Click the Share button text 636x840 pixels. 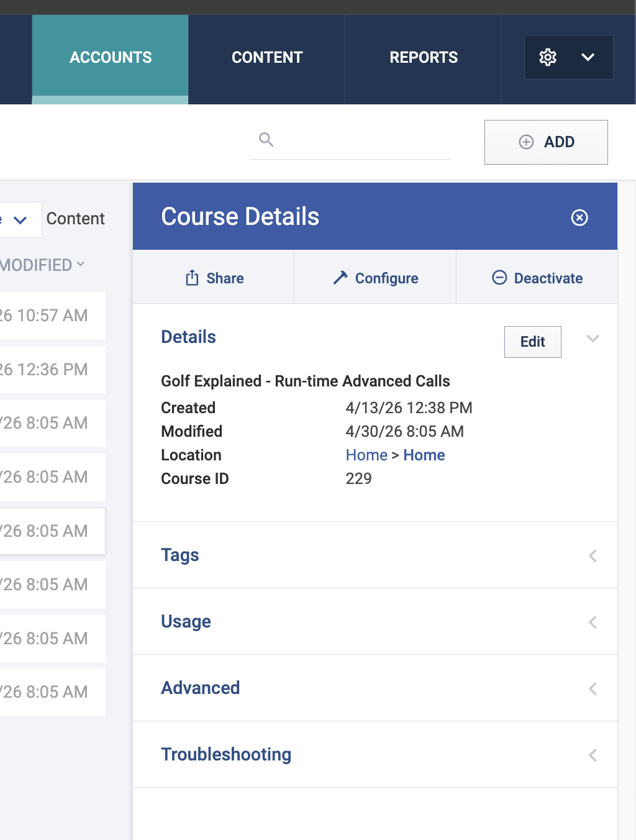point(225,278)
